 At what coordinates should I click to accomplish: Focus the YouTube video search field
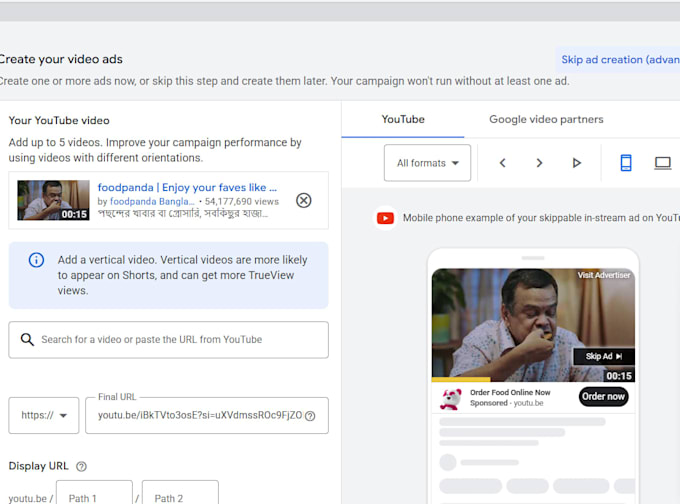pyautogui.click(x=168, y=340)
